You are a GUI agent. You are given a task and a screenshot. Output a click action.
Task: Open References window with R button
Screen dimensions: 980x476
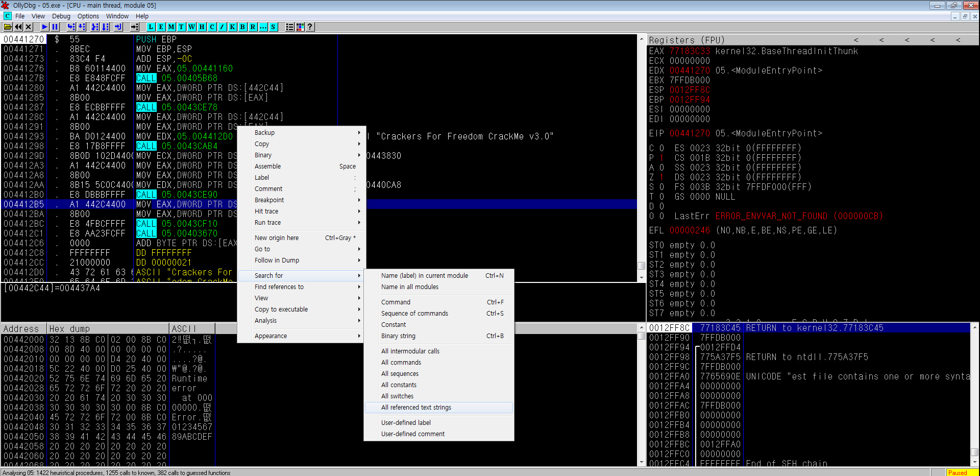click(x=253, y=27)
